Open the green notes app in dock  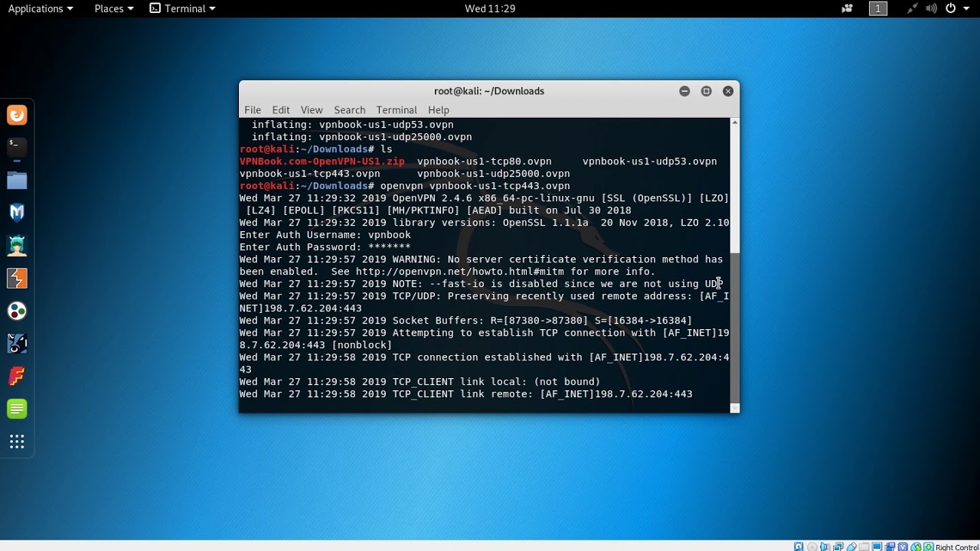coord(17,409)
